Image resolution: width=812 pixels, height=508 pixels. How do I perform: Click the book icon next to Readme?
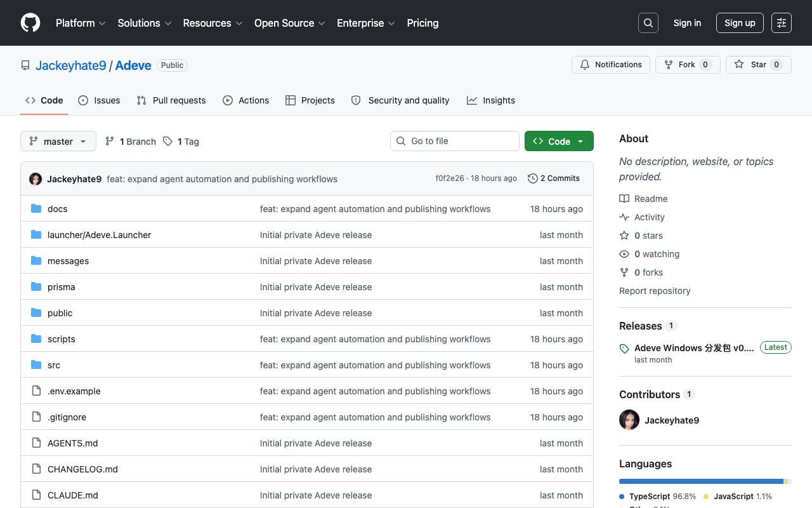point(624,199)
